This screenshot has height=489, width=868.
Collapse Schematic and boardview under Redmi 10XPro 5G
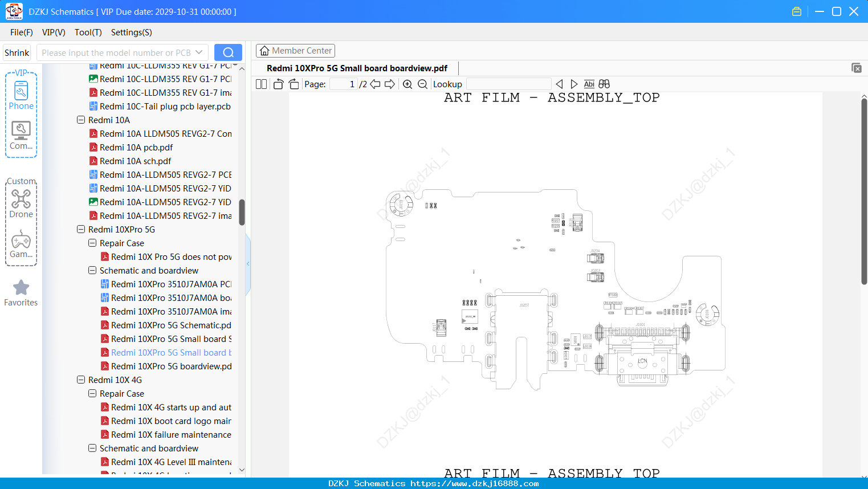tap(92, 270)
